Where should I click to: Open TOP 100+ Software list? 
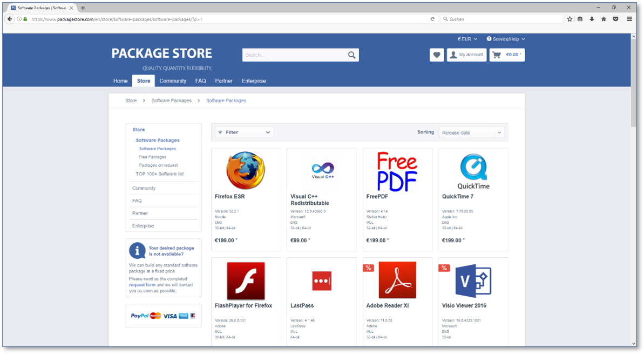160,174
